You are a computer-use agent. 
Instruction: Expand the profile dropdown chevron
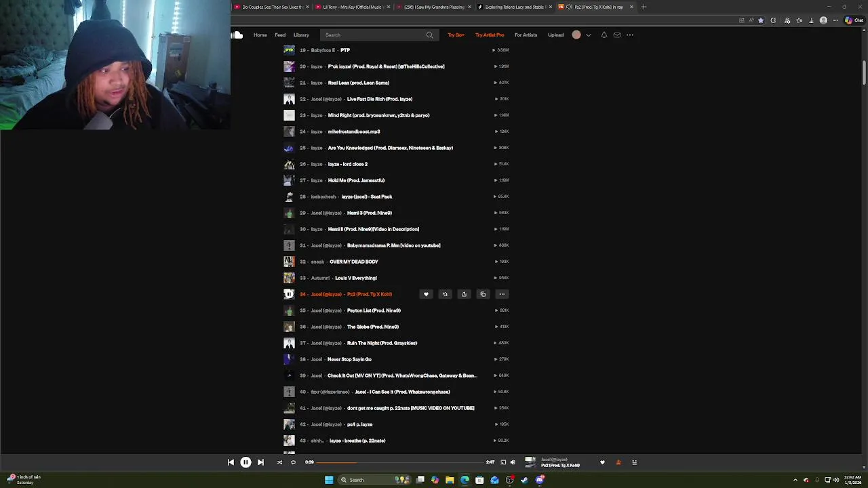click(x=588, y=35)
